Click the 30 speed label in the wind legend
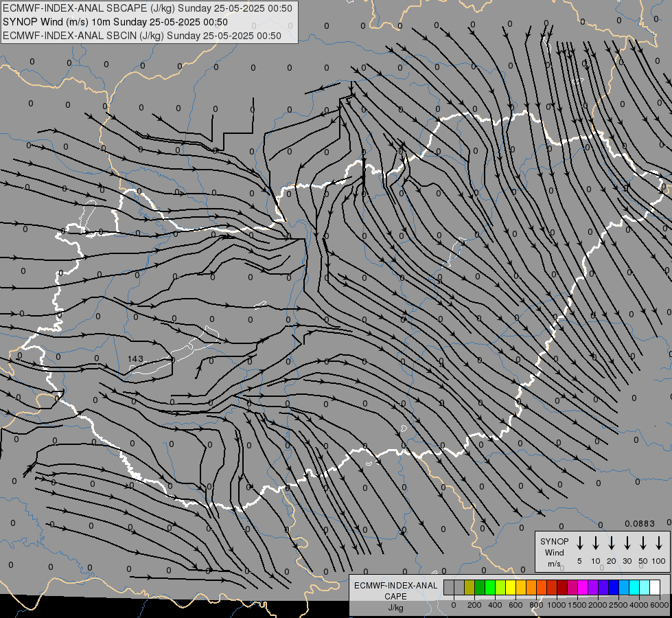 pyautogui.click(x=627, y=561)
